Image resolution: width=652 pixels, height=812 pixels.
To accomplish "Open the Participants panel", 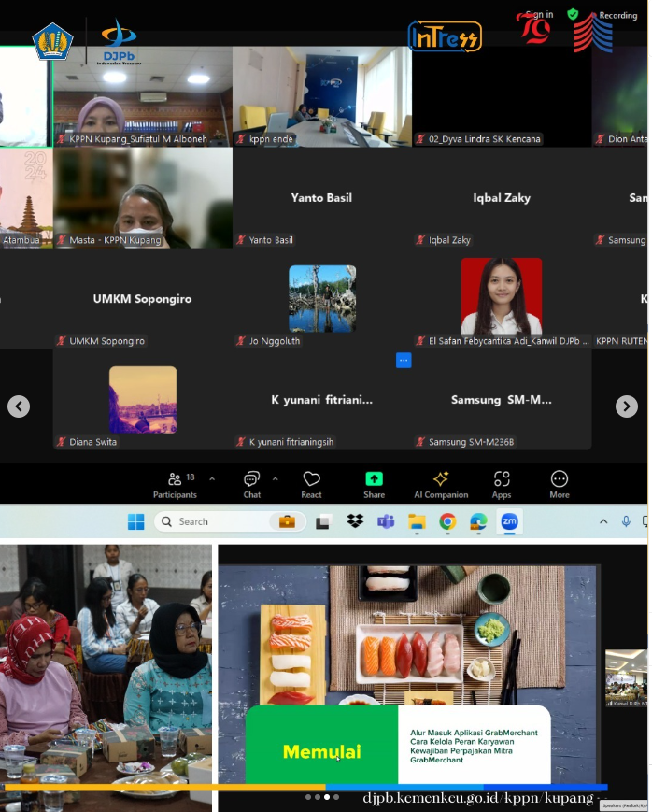I will (175, 483).
